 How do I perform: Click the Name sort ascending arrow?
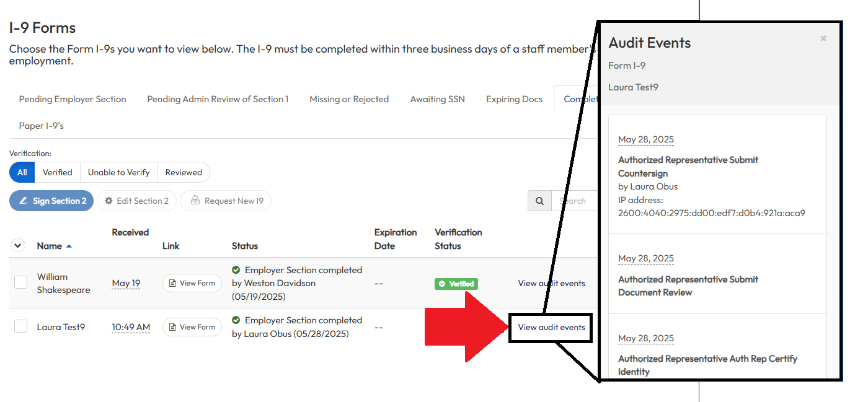(69, 246)
